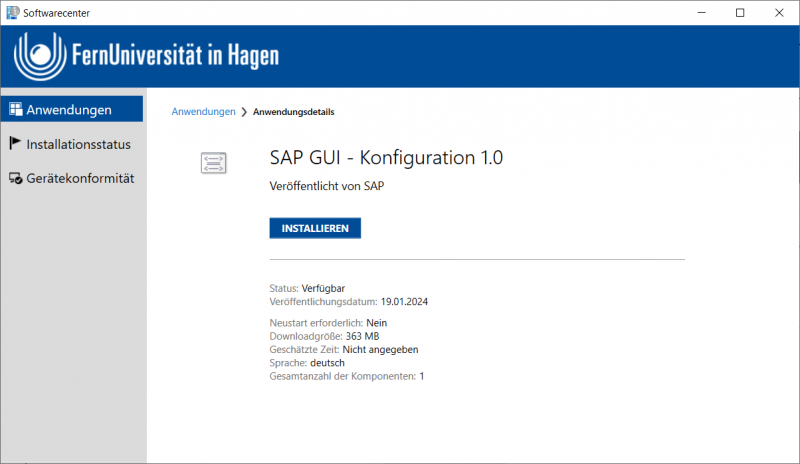This screenshot has width=800, height=464.
Task: Click the 'Neustart erforderlich: Nein' line
Action: click(328, 323)
